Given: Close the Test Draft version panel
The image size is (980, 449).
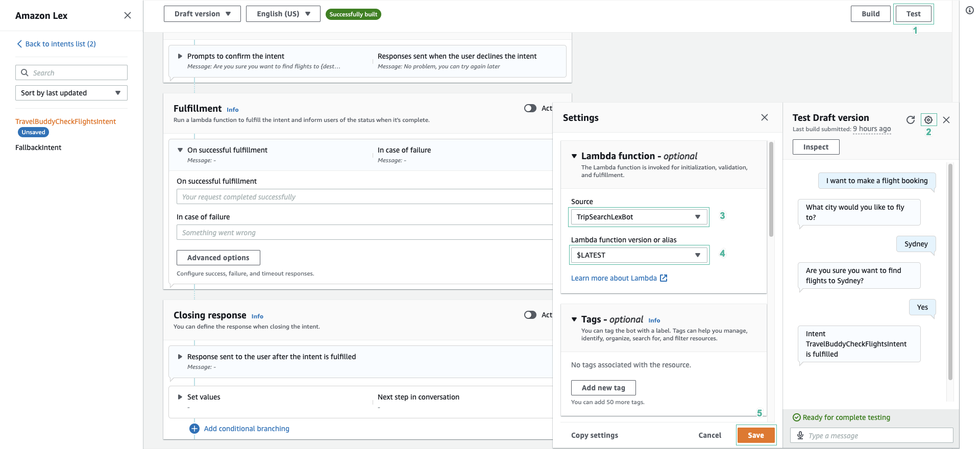Looking at the screenshot, I should (946, 120).
